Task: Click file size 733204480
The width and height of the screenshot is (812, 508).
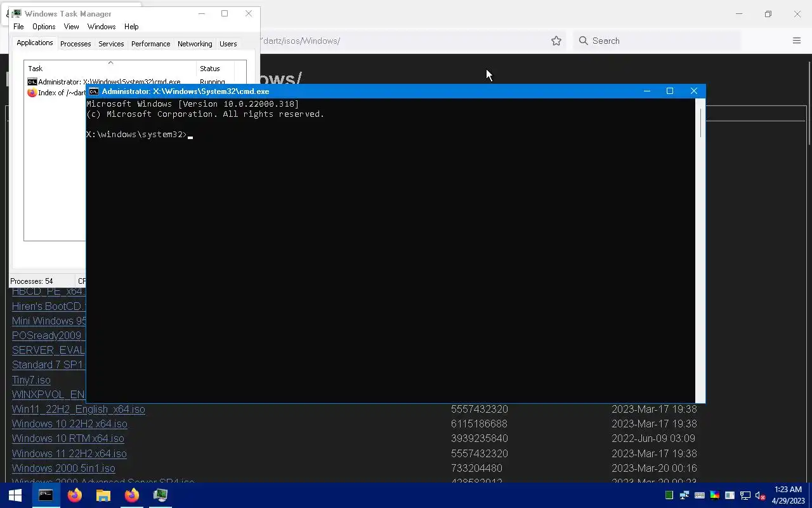Action: 476,469
